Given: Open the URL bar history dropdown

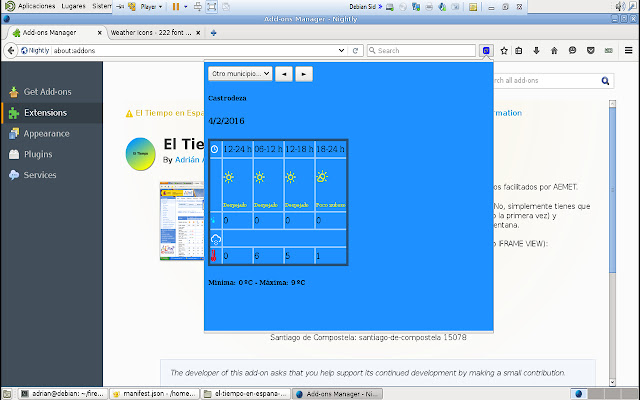Looking at the screenshot, I should pyautogui.click(x=341, y=51).
